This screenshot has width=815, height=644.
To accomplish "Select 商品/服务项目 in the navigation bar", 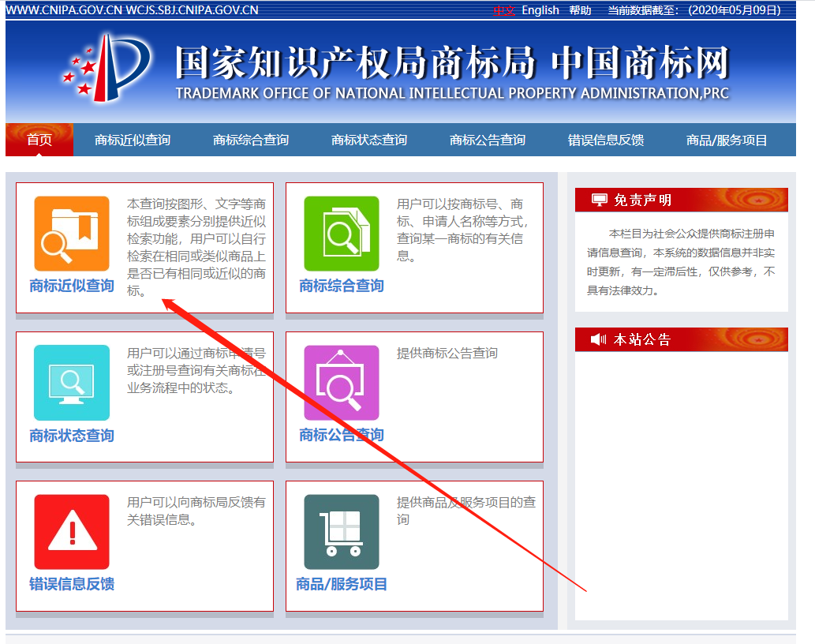I will coord(727,140).
